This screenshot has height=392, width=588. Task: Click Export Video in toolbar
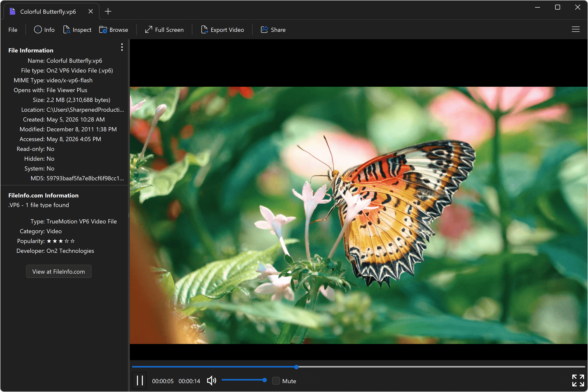point(222,30)
